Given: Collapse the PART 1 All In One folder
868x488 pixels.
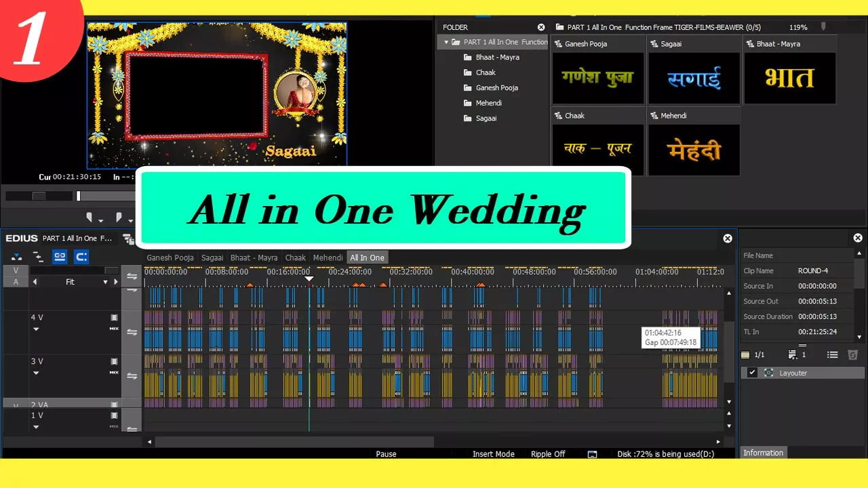Looking at the screenshot, I should 446,42.
